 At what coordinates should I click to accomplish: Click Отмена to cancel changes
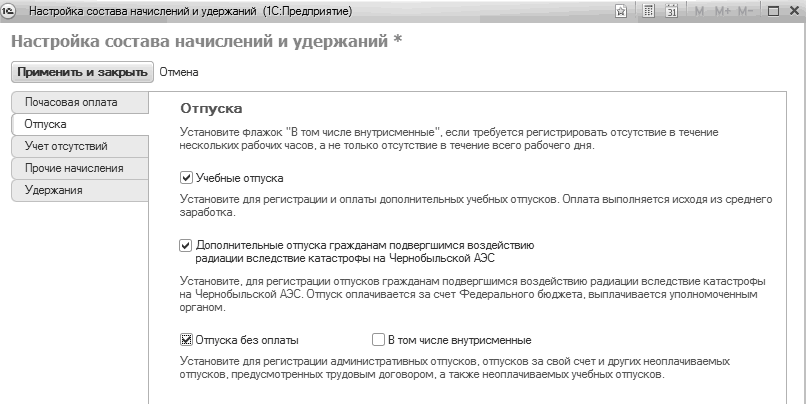(x=179, y=72)
